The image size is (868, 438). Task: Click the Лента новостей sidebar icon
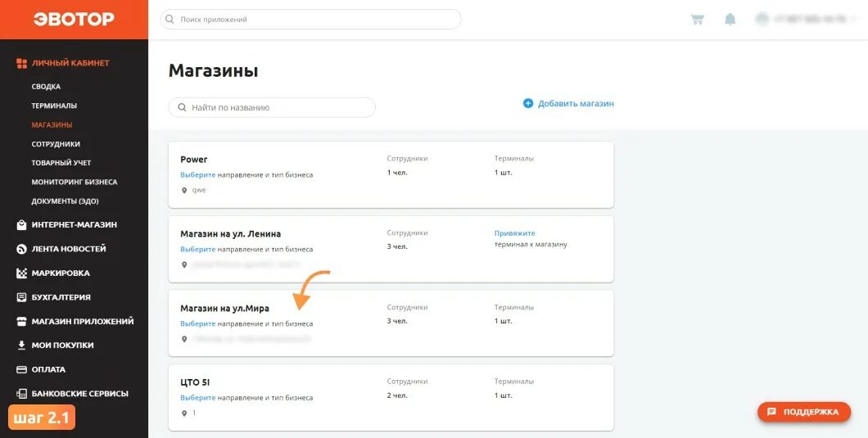coord(22,249)
